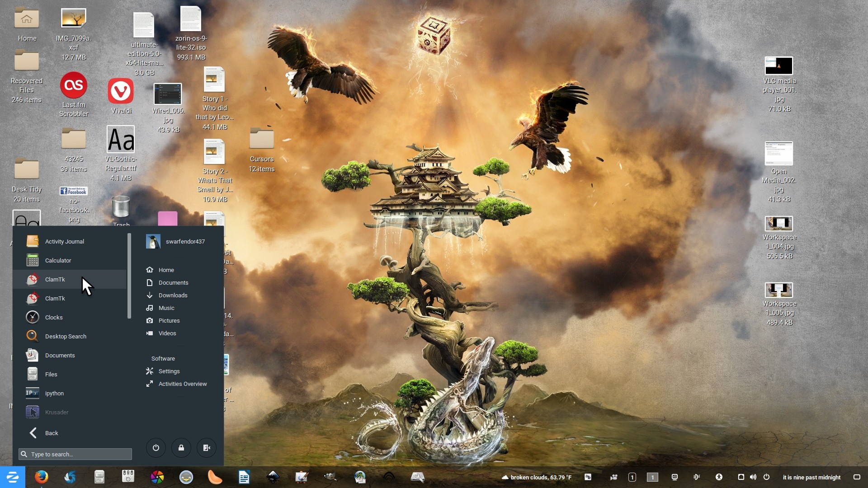
Task: Open Firefox from the taskbar
Action: point(41,477)
